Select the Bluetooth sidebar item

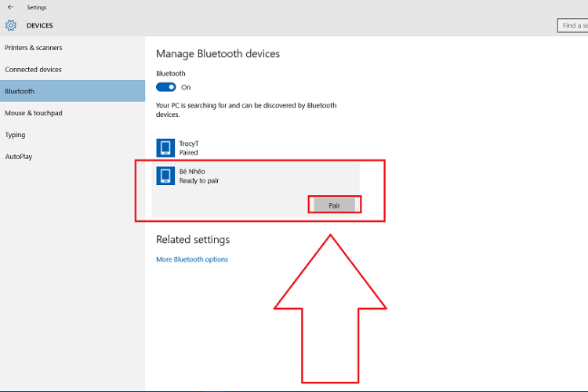(x=72, y=91)
